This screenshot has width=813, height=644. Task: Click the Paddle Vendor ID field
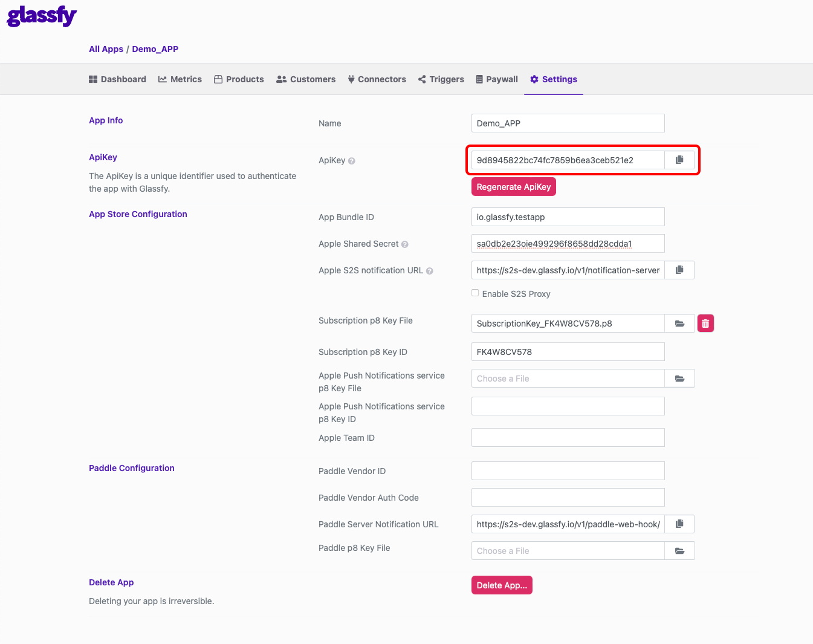(568, 471)
